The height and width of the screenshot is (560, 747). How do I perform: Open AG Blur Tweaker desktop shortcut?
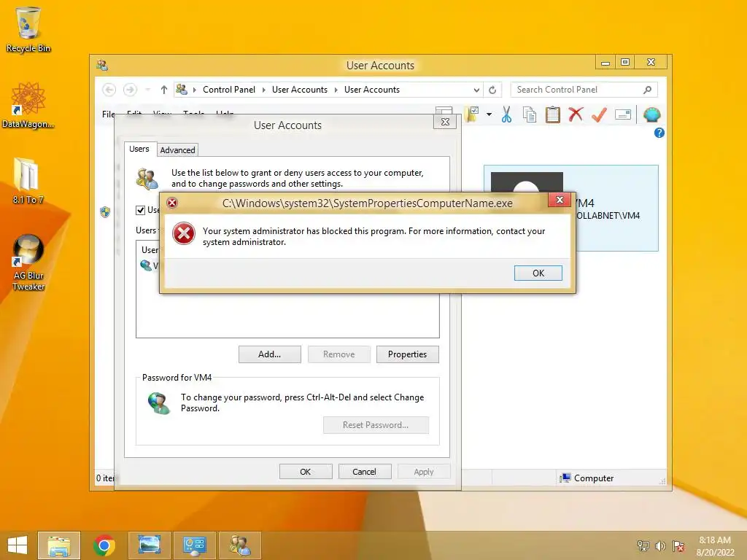[28, 262]
